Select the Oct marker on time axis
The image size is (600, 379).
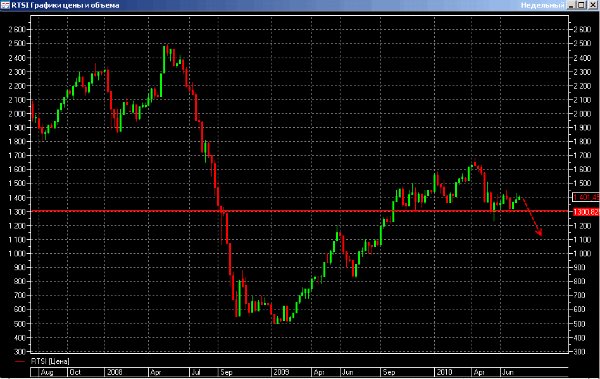[x=75, y=372]
